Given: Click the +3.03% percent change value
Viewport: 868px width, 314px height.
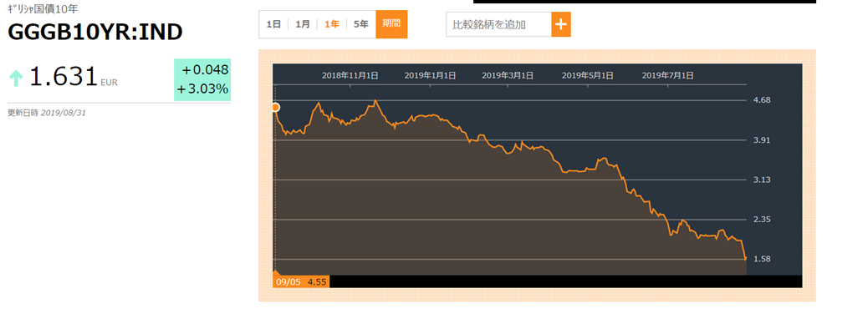Looking at the screenshot, I should point(202,89).
